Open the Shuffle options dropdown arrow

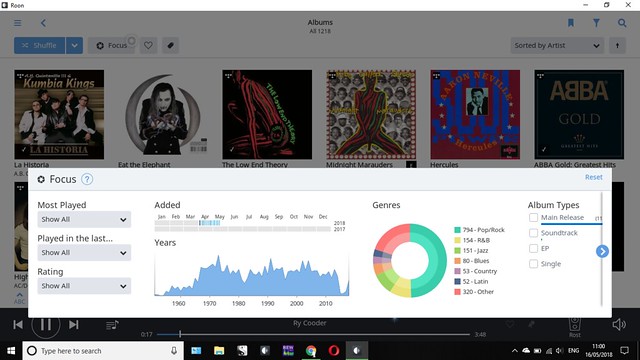(74, 45)
